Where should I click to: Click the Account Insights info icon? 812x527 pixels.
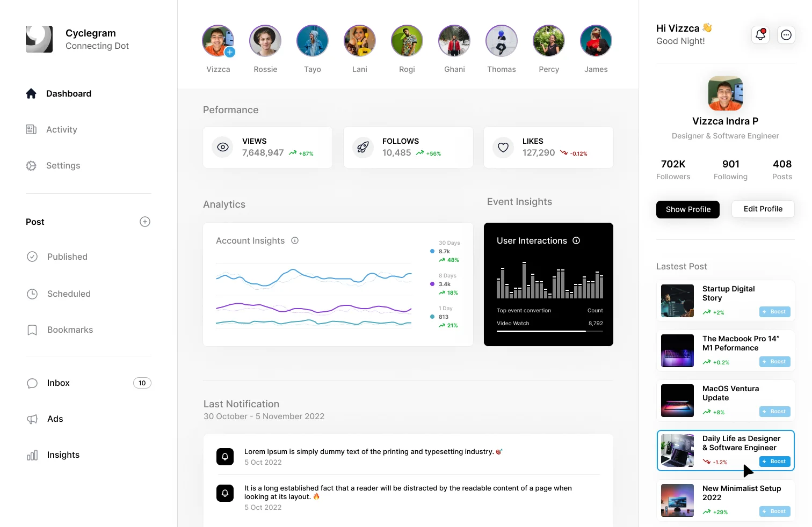295,240
